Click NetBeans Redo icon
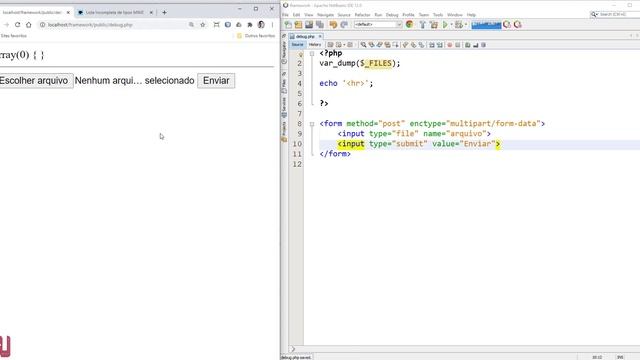The width and height of the screenshot is (640, 360). 344,24
